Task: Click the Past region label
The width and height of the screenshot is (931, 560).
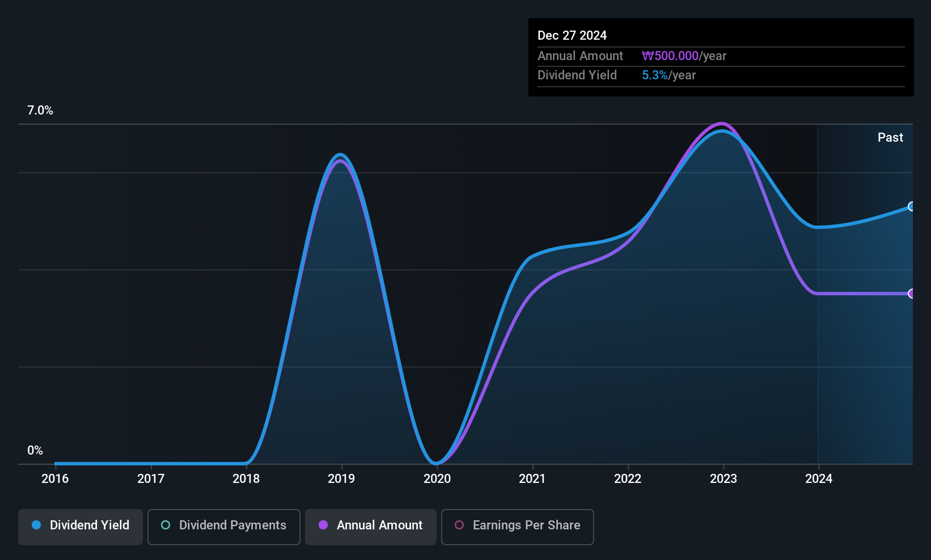Action: (x=890, y=137)
